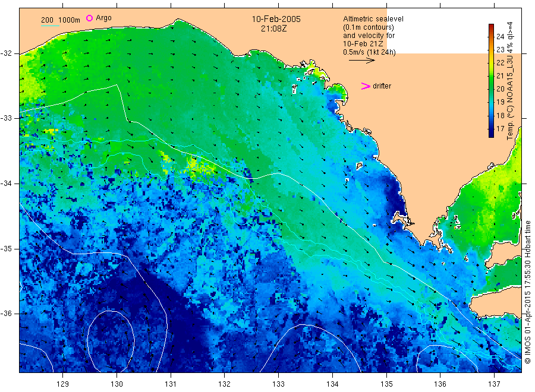The height and width of the screenshot is (392, 535).
Task: Click longitude label 137
Action: click(494, 384)
